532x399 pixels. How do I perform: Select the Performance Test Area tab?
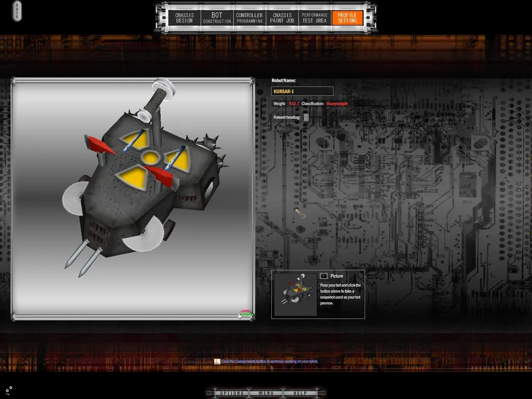[314, 18]
